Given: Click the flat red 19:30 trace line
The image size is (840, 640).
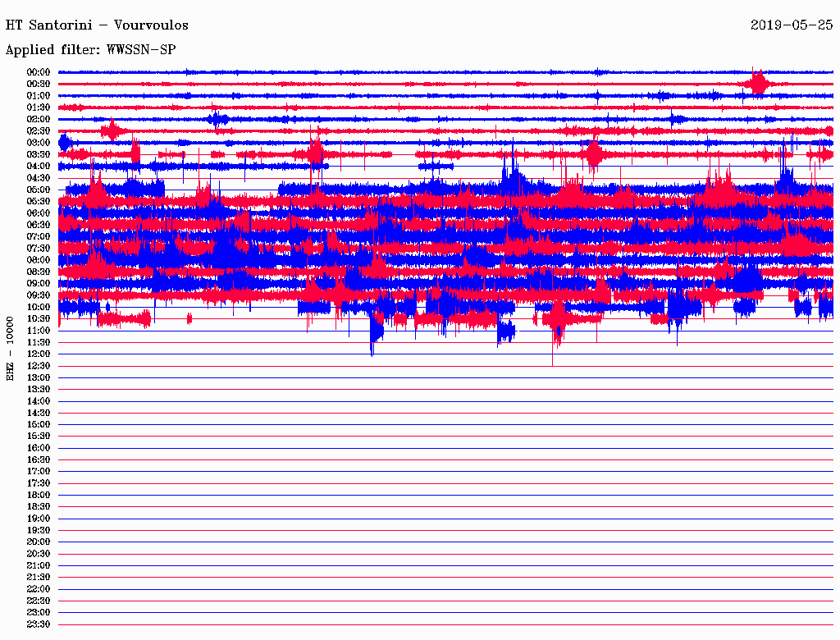Looking at the screenshot, I should (x=445, y=531).
